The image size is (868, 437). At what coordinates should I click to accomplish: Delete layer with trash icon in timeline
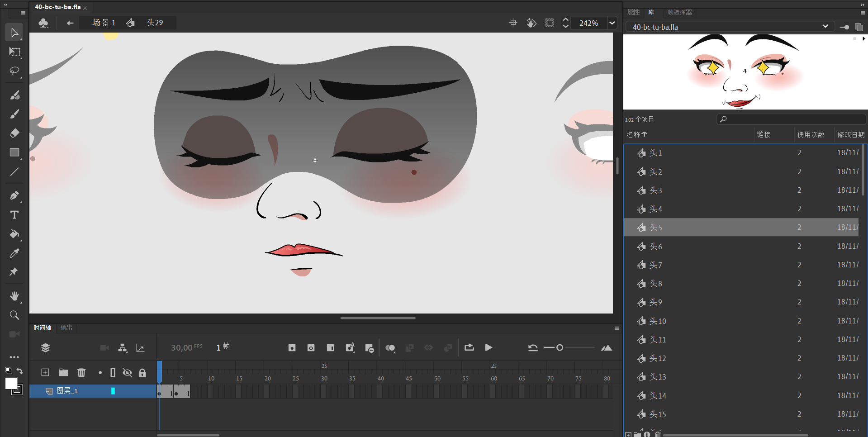[81, 372]
